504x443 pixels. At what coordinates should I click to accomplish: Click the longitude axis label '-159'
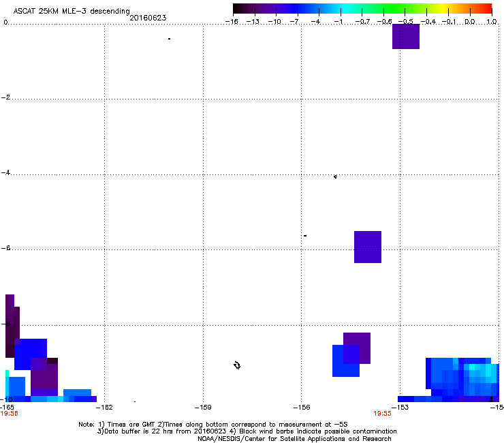pyautogui.click(x=203, y=408)
